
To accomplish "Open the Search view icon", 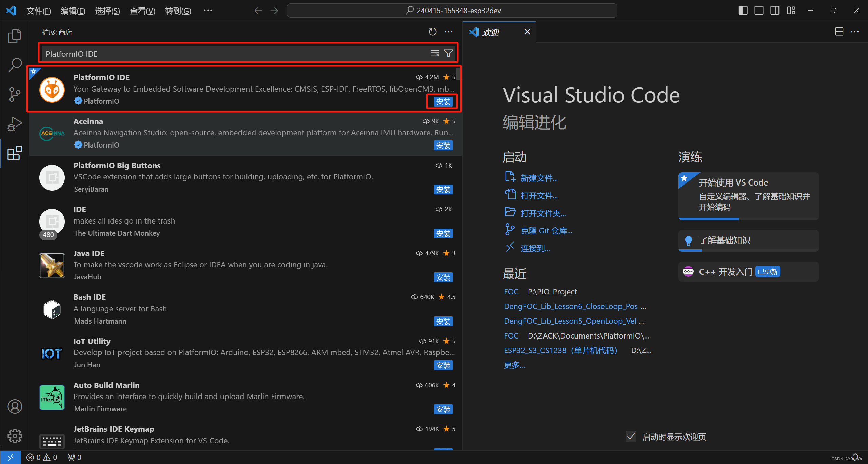I will (x=15, y=65).
